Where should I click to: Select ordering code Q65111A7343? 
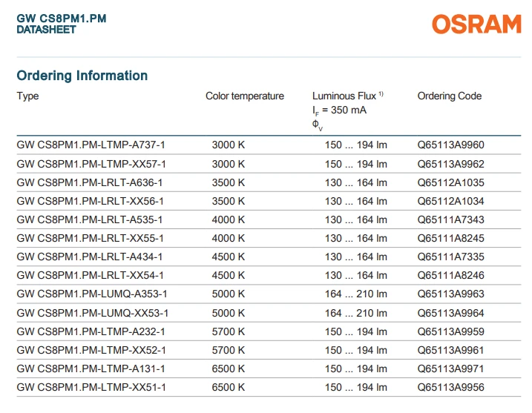(x=450, y=219)
